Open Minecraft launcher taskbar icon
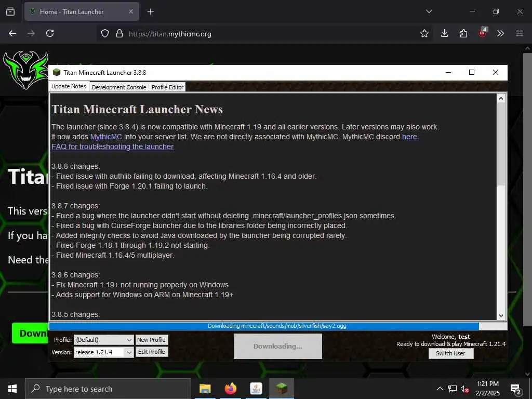The width and height of the screenshot is (532, 399). click(282, 389)
